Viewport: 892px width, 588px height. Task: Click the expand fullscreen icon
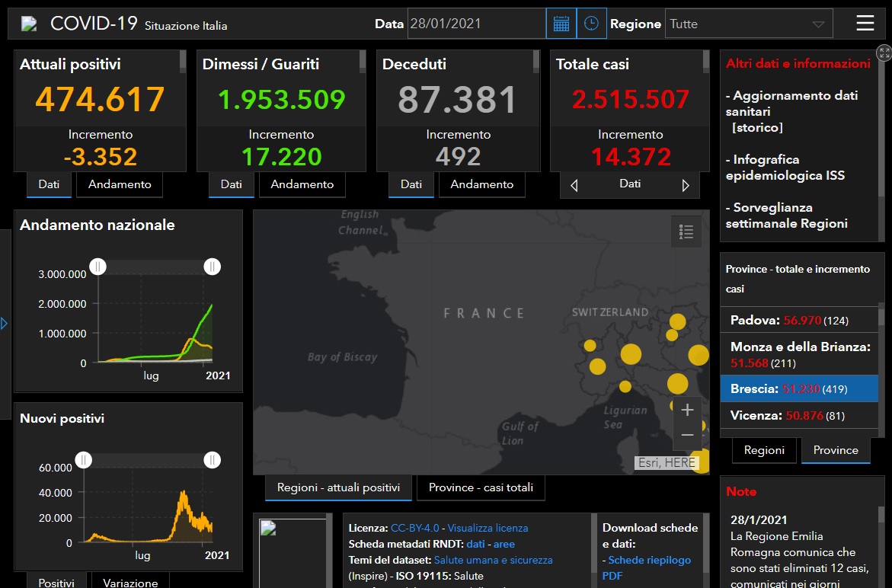pos(884,53)
